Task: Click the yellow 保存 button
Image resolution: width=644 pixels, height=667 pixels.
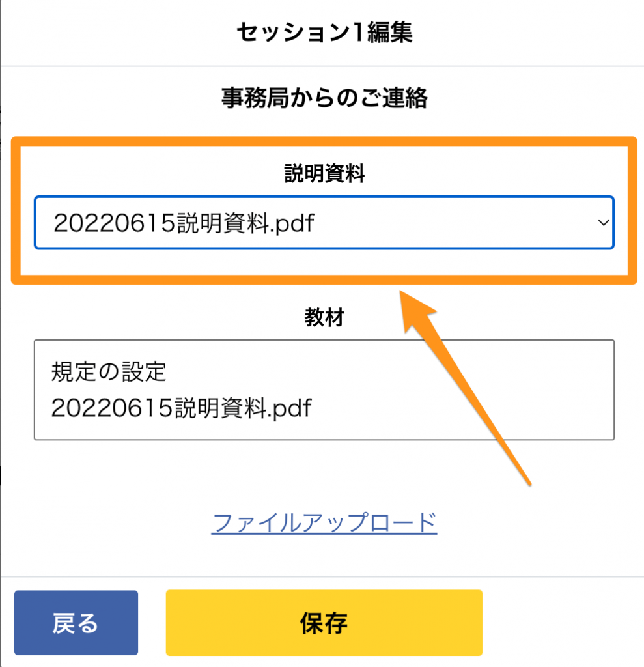Action: (x=324, y=623)
